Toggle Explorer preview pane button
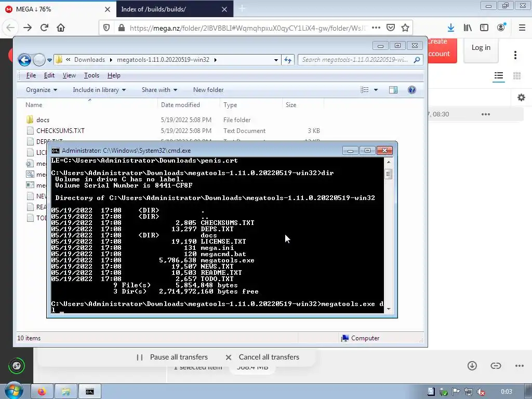Image resolution: width=532 pixels, height=399 pixels. (393, 90)
